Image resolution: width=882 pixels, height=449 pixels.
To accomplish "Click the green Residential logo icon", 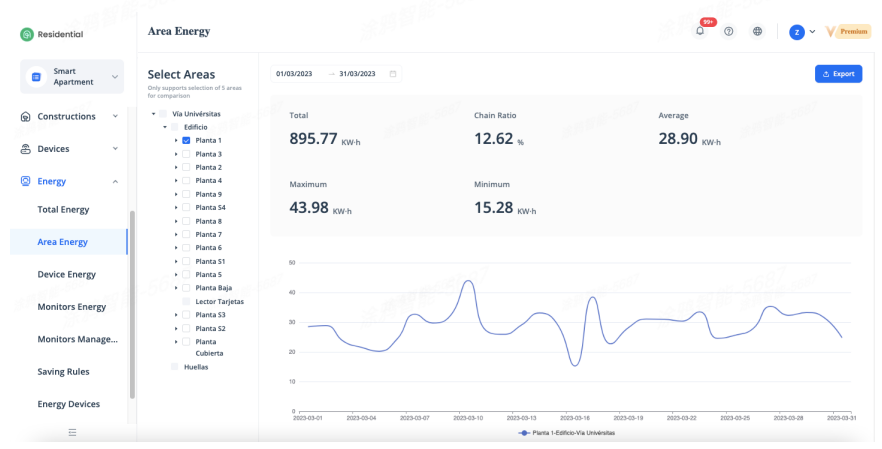I will 27,35.
